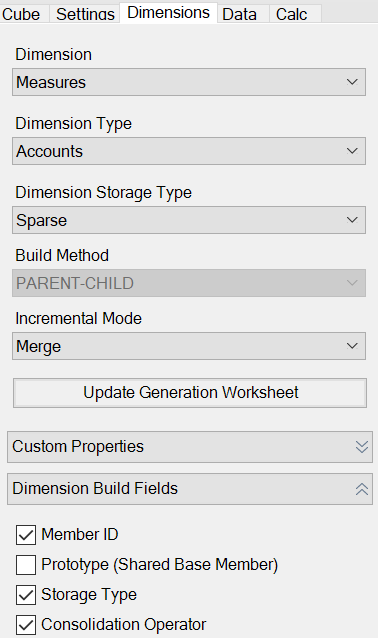Click the Custom Properties double-chevron icon

(x=361, y=447)
